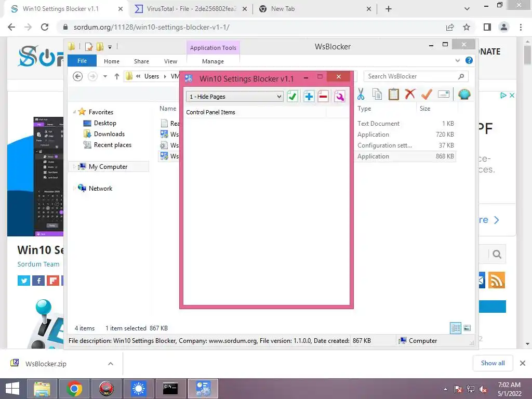Open the Manage ribbon tab

point(213,61)
